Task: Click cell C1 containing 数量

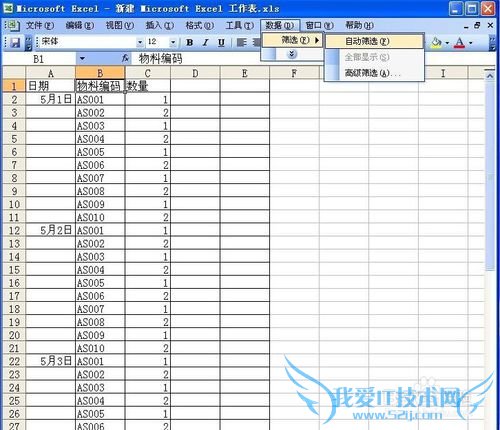Action: pos(148,86)
